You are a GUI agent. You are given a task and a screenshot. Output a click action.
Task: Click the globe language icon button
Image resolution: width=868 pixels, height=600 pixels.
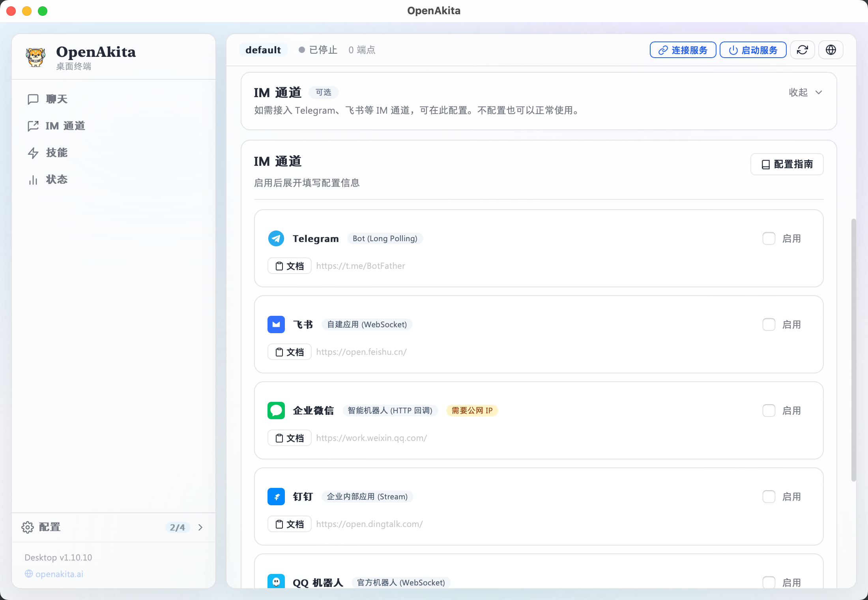pos(831,50)
